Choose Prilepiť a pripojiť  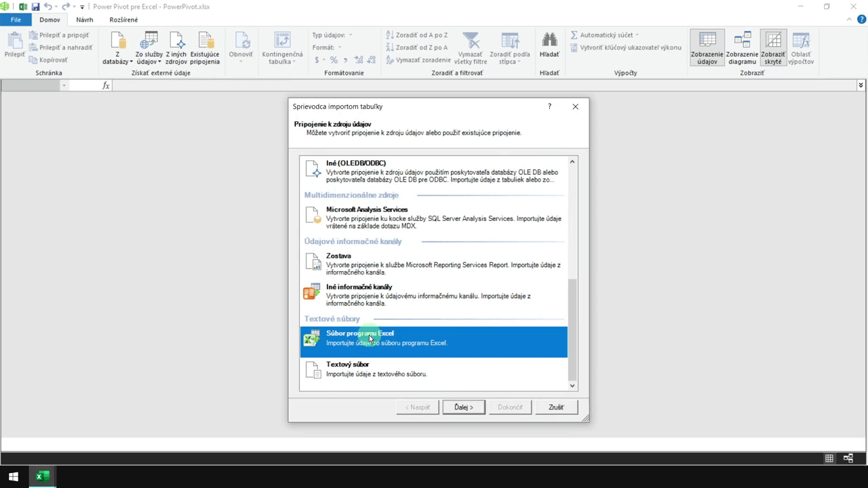[x=59, y=35]
